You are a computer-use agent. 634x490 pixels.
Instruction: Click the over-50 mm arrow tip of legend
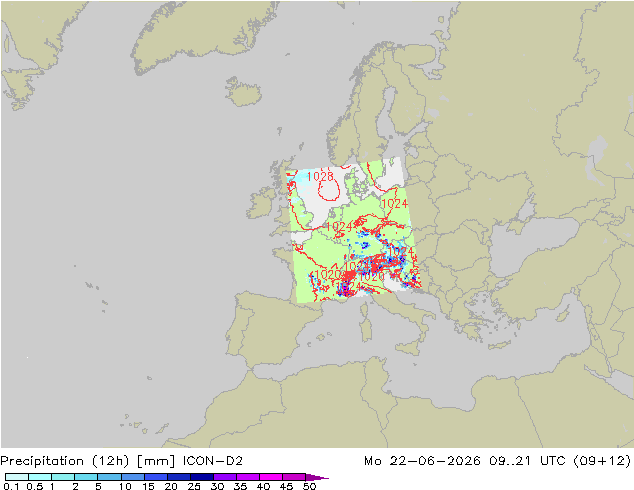(x=317, y=477)
